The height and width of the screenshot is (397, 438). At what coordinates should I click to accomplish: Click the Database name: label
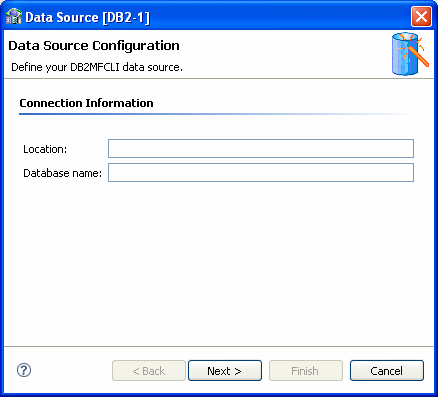click(x=62, y=173)
